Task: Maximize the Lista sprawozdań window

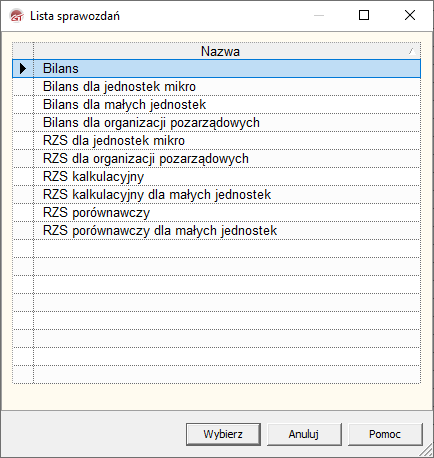Action: (x=364, y=15)
